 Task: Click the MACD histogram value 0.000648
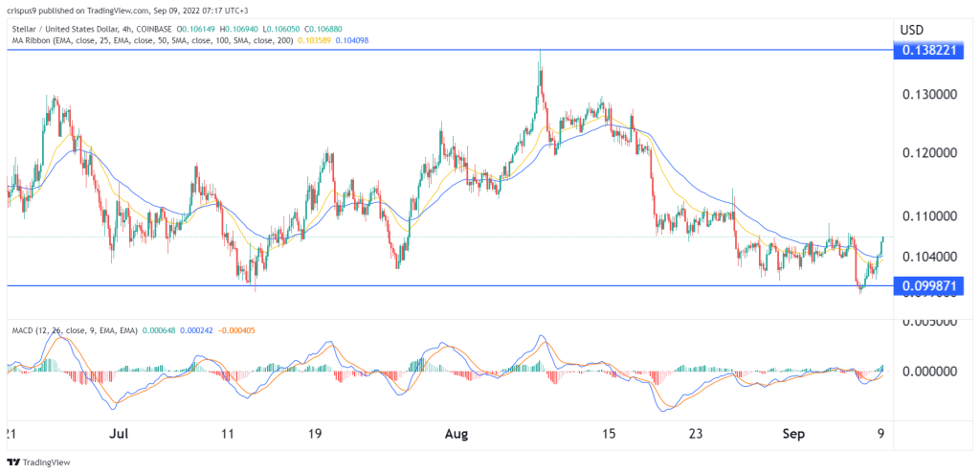[x=160, y=330]
